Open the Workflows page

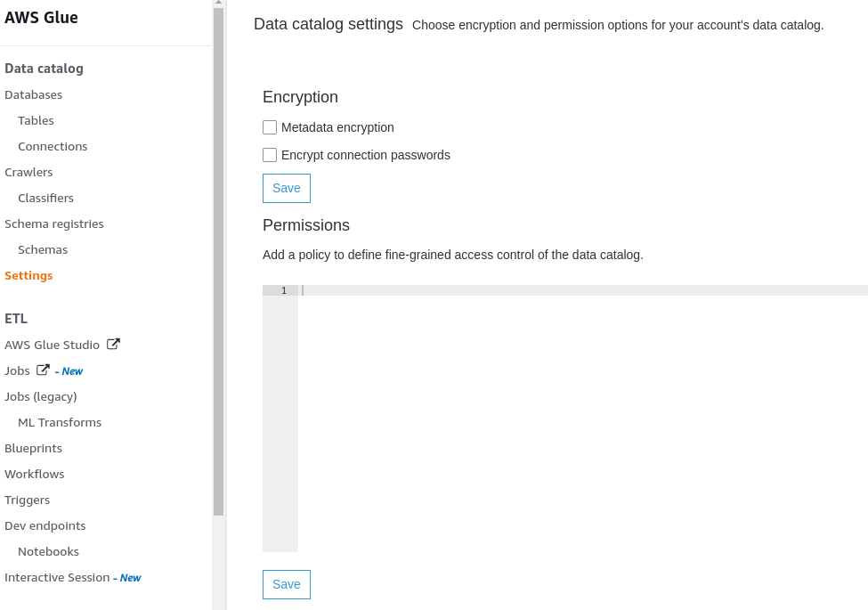pyautogui.click(x=34, y=474)
